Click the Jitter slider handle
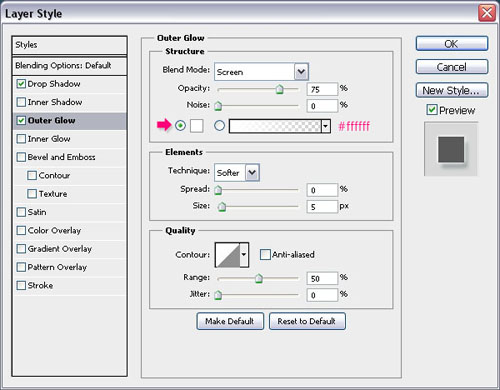 (x=218, y=295)
